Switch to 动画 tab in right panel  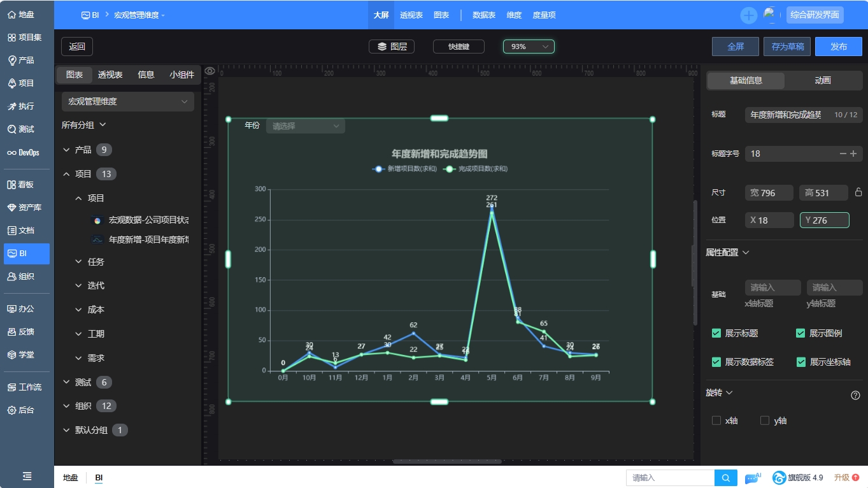(x=823, y=80)
